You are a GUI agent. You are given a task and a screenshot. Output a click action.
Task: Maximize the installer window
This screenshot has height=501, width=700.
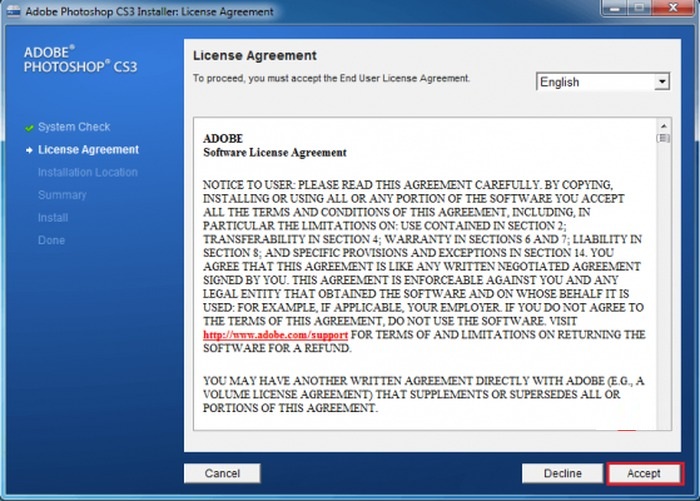pyautogui.click(x=640, y=8)
